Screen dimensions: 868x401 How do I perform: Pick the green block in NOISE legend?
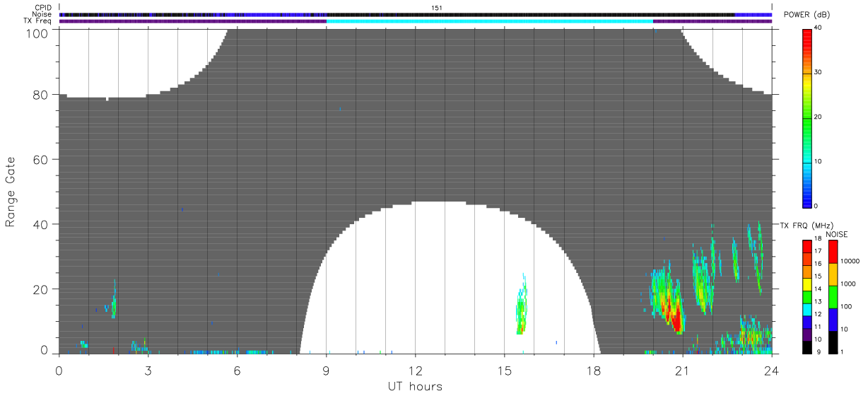tap(832, 297)
